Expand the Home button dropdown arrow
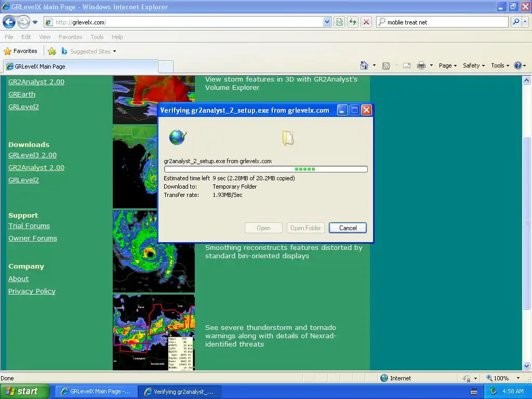The height and width of the screenshot is (399, 532). 374,65
